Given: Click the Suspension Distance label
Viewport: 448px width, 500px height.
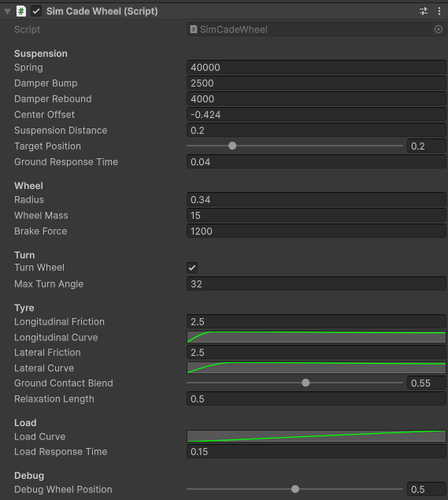Looking at the screenshot, I should point(61,131).
